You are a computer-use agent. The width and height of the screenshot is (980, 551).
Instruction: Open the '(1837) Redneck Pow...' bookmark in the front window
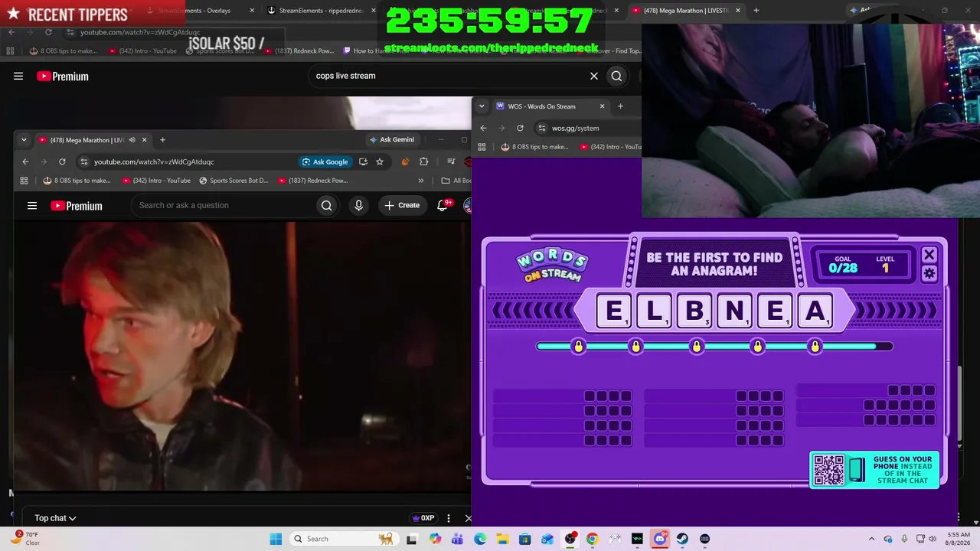(x=312, y=181)
